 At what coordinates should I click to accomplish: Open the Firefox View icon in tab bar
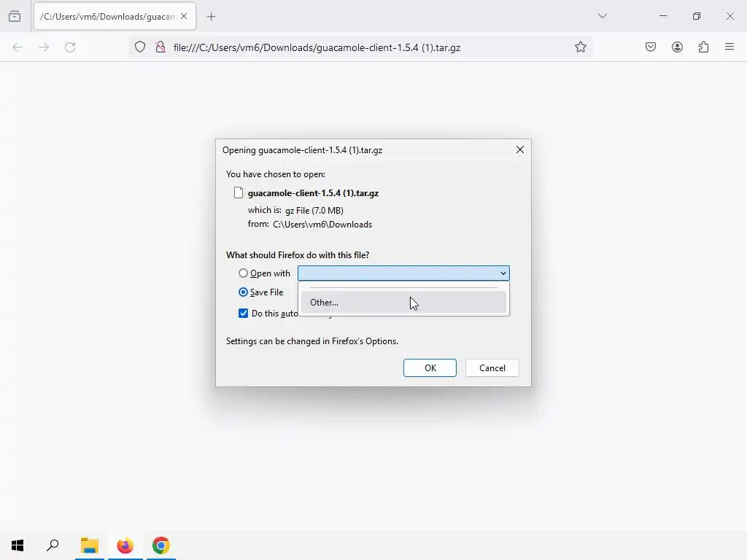(15, 16)
